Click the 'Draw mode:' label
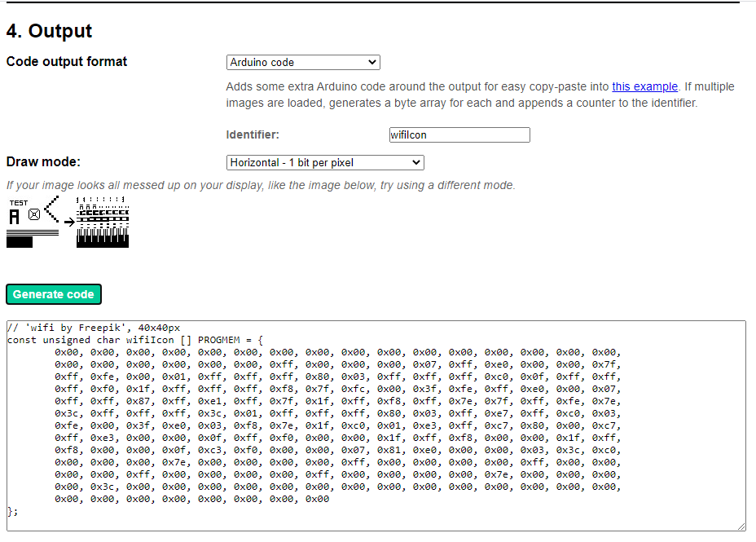The image size is (756, 542). click(x=43, y=162)
